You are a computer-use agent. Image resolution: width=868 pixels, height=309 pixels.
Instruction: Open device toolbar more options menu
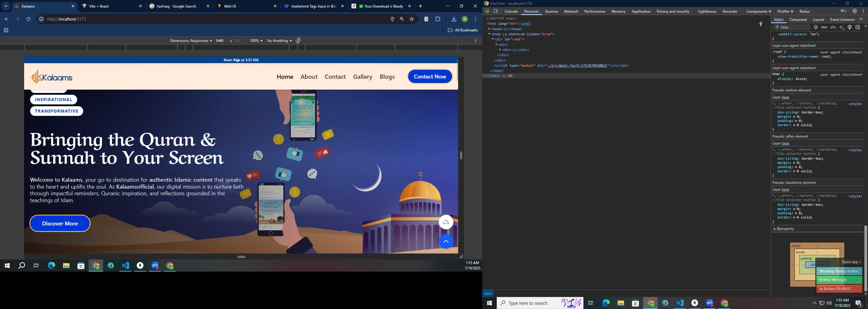(476, 41)
